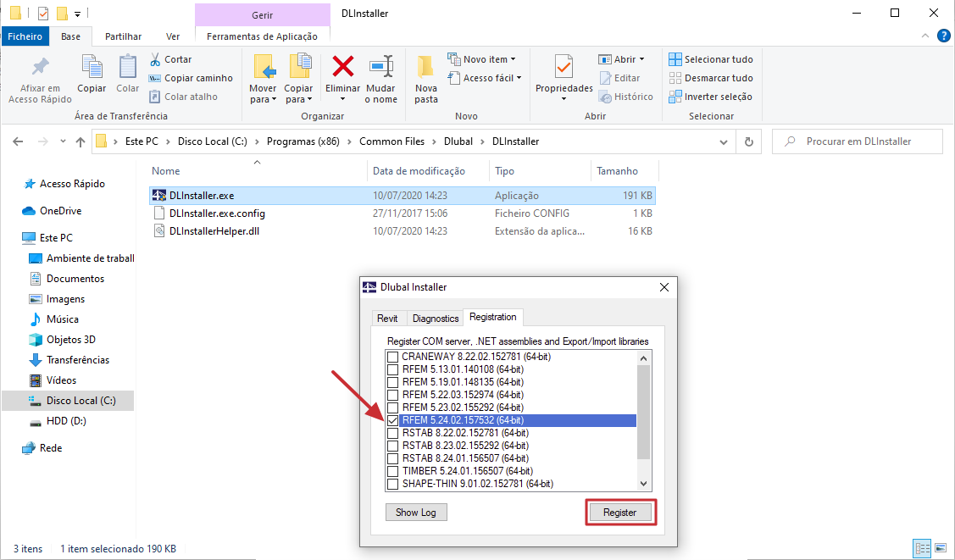Screen dimensions: 955x560
Task: Select HDD (D:) in navigation pane
Action: [66, 420]
